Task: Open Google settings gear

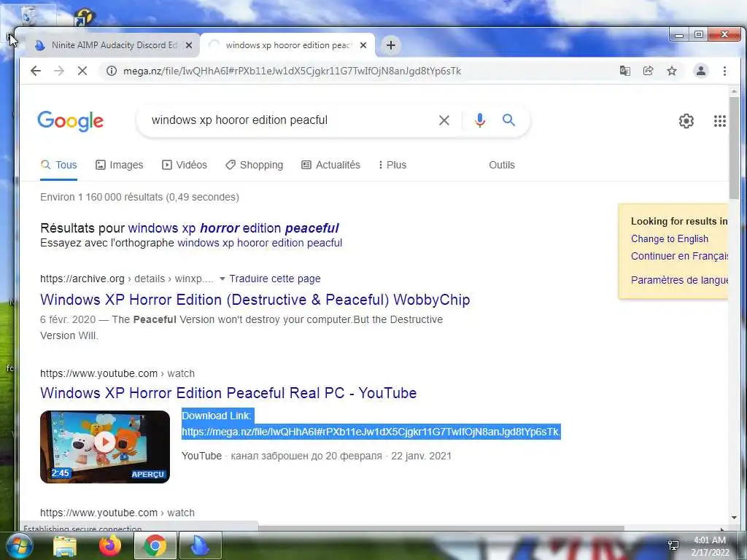Action: 686,121
